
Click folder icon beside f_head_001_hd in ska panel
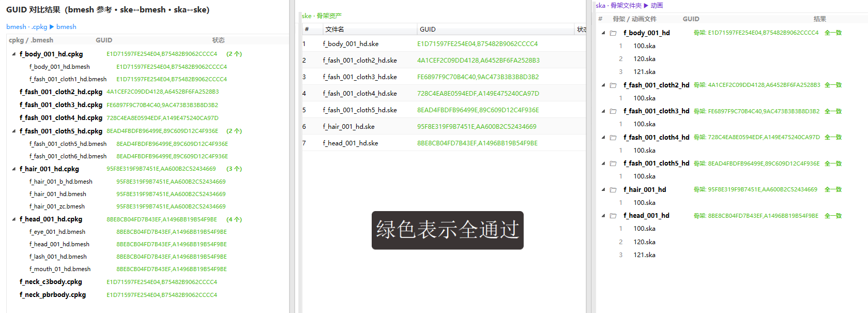tap(613, 216)
